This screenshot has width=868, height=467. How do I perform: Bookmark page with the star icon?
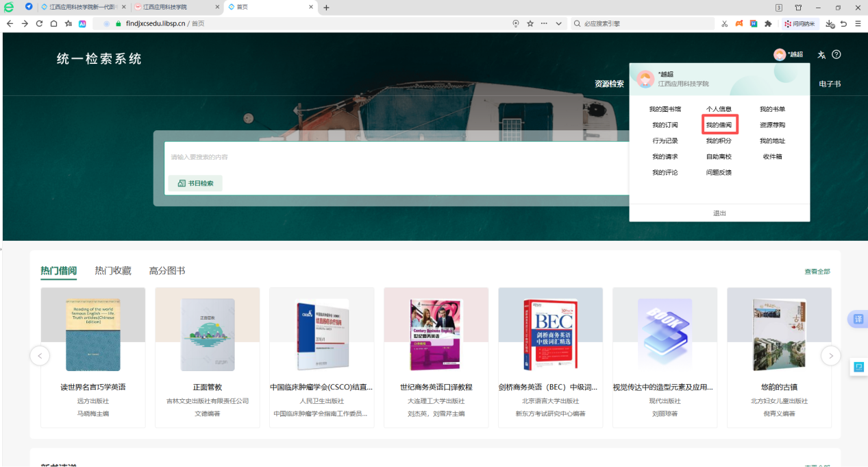(530, 23)
